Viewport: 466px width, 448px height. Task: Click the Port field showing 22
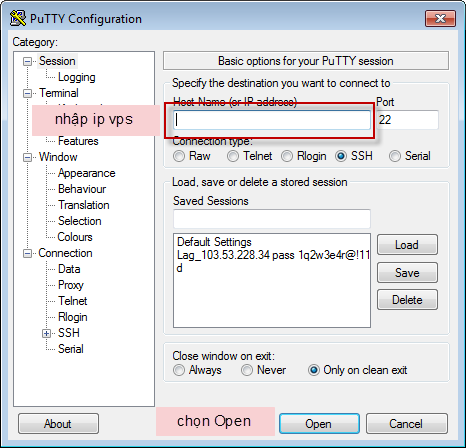(407, 120)
